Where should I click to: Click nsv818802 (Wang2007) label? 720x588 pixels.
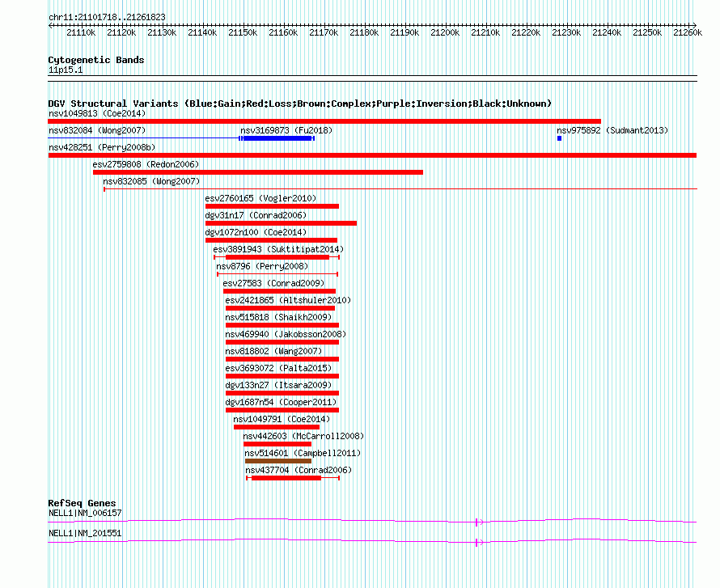(273, 351)
